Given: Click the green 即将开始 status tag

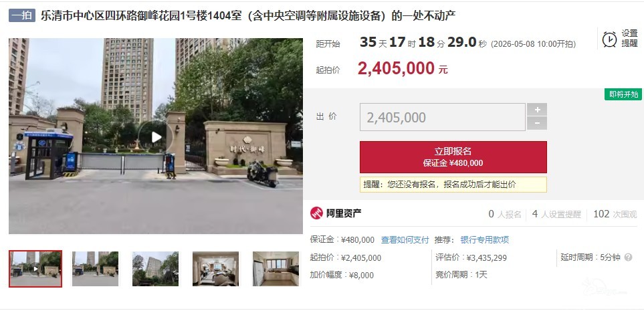Looking at the screenshot, I should coord(623,94).
